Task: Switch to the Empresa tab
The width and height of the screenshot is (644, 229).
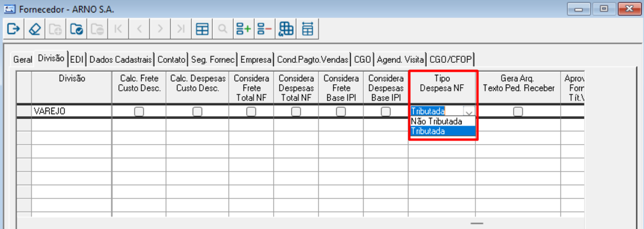Action: (257, 60)
